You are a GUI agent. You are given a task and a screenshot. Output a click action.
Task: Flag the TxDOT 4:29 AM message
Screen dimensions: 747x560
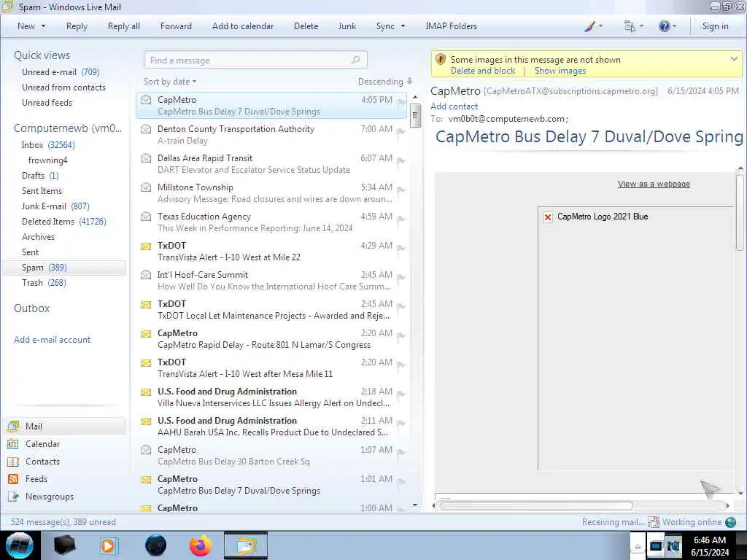click(x=401, y=248)
